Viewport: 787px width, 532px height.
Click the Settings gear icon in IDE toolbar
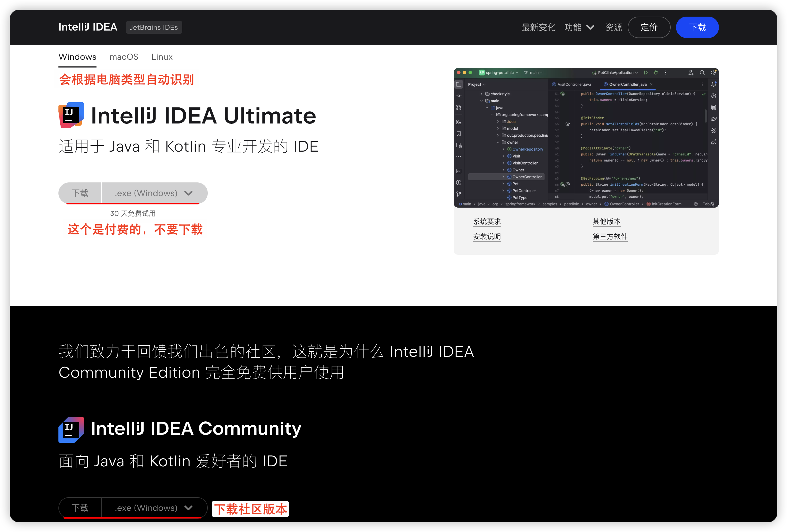[714, 72]
